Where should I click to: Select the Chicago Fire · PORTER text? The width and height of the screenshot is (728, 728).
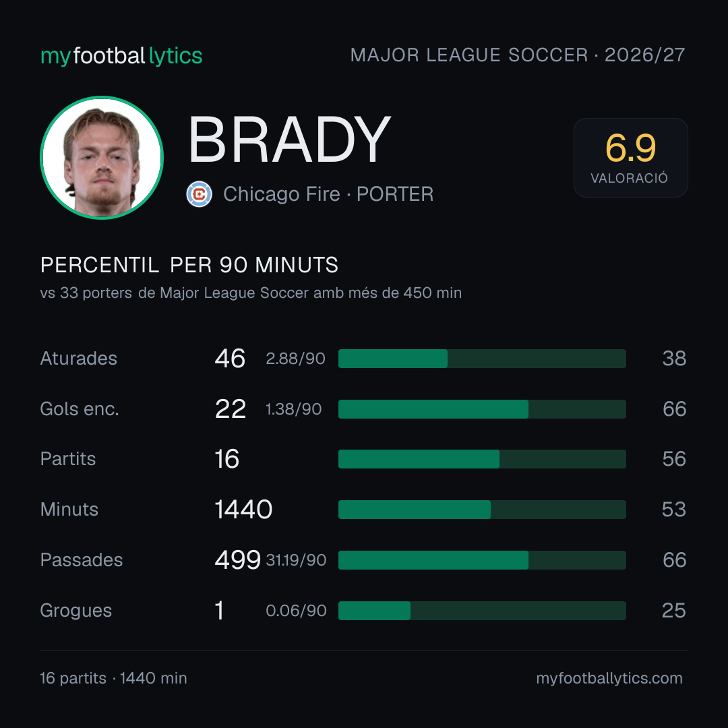point(328,194)
